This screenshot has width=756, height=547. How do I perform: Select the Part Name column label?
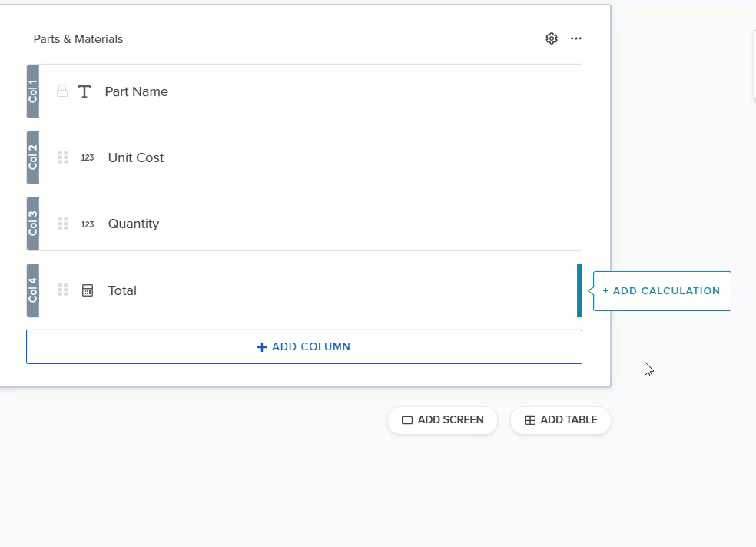tap(137, 91)
